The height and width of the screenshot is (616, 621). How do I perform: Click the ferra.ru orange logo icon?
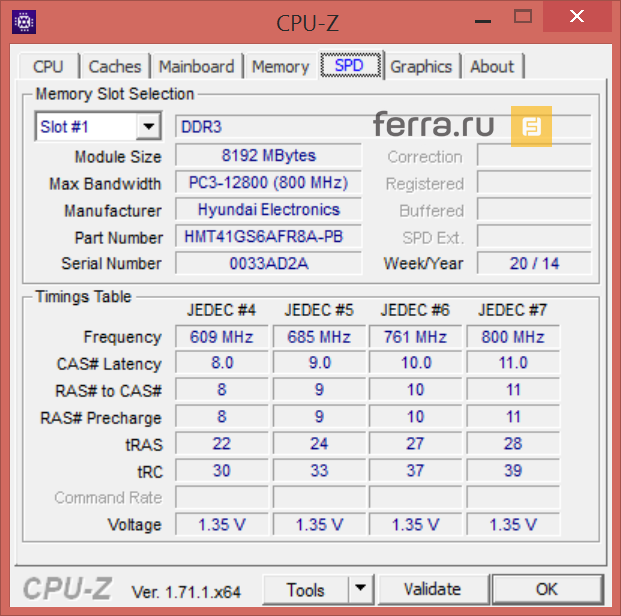click(x=531, y=126)
